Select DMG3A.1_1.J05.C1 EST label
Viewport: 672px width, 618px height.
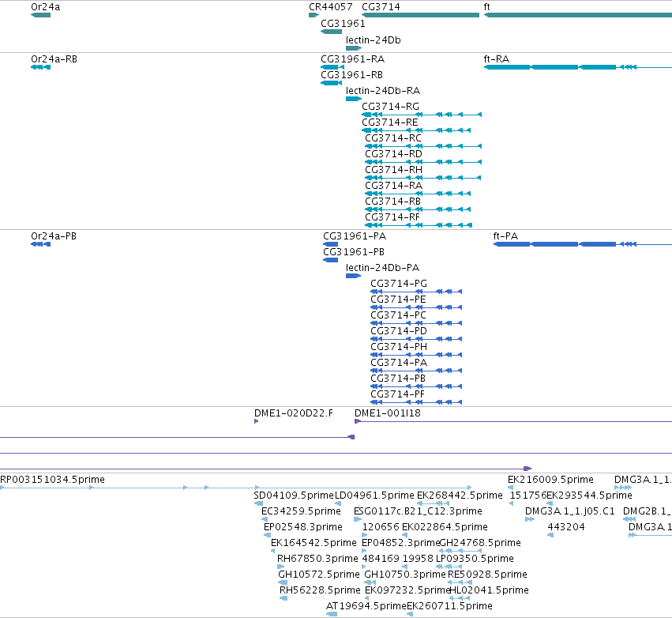tap(569, 511)
